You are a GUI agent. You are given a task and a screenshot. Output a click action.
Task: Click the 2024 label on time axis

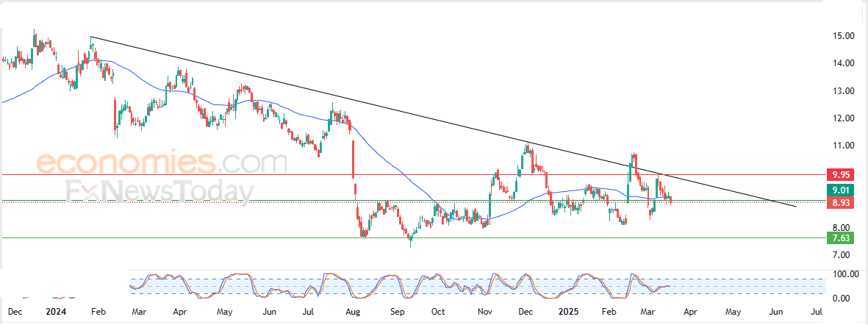[x=56, y=312]
